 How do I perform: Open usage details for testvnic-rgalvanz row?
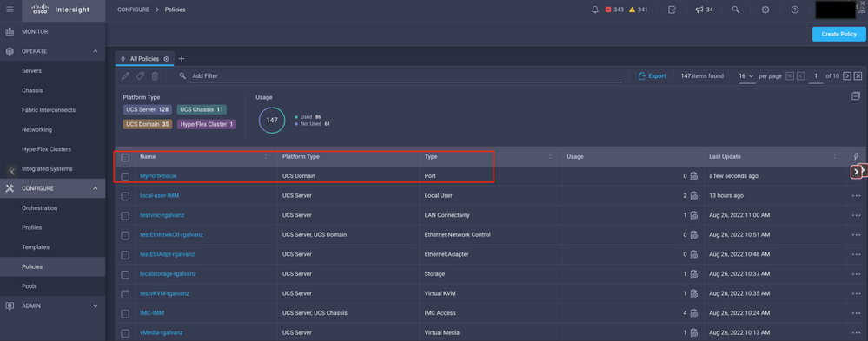(x=693, y=215)
